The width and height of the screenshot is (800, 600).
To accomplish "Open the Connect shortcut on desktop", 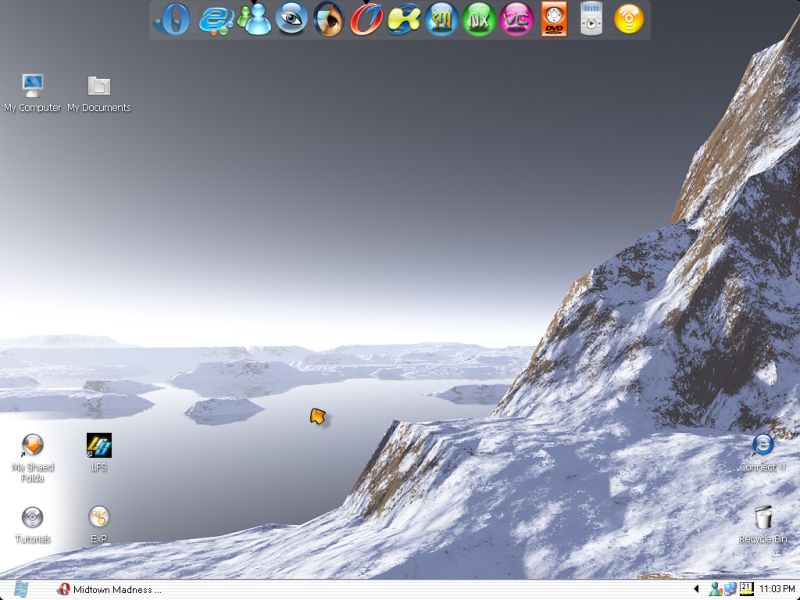I will pyautogui.click(x=763, y=446).
